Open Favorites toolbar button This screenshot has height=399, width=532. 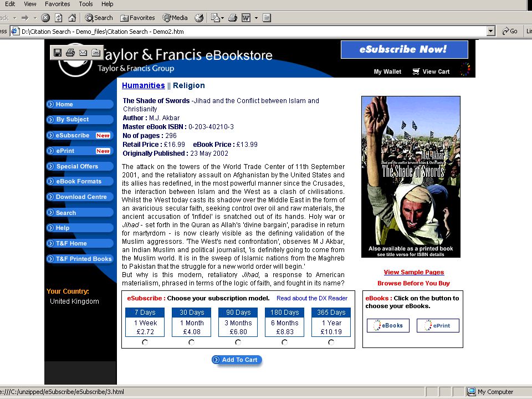pyautogui.click(x=137, y=18)
